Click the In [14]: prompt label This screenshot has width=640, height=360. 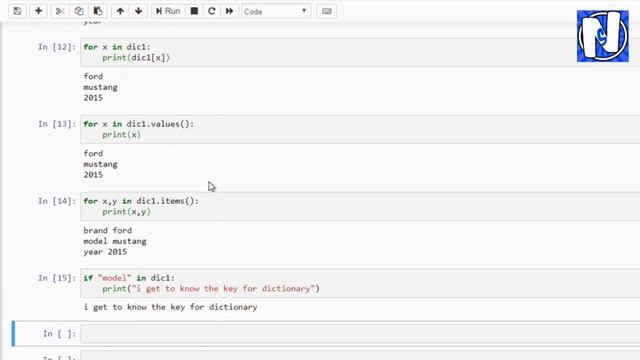tap(57, 201)
